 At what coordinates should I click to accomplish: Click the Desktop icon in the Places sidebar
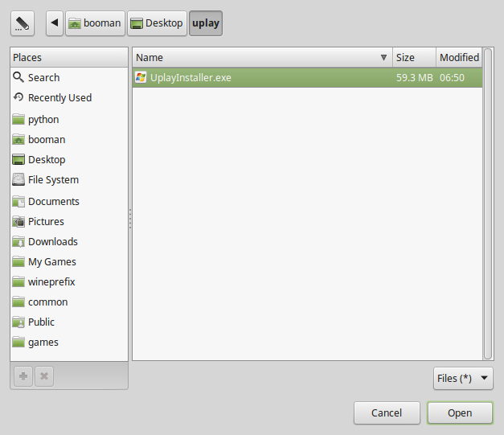click(18, 159)
